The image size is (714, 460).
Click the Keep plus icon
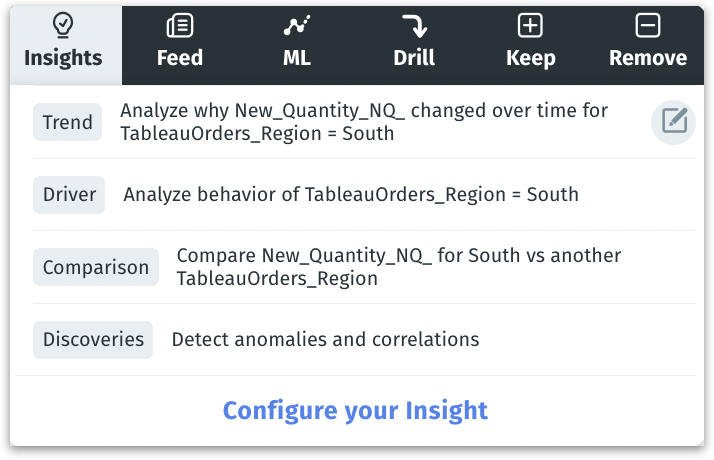(530, 25)
